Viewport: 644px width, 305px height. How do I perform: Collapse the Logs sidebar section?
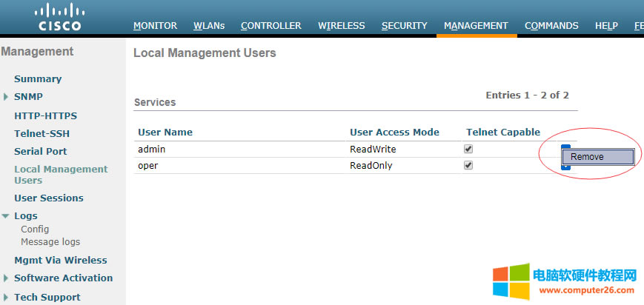coord(6,216)
